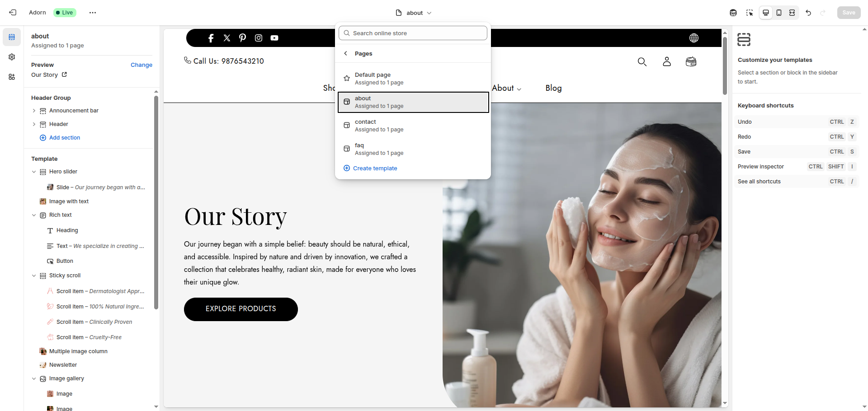This screenshot has height=411, width=868.
Task: Switch to desktop preview view
Action: pyautogui.click(x=766, y=13)
